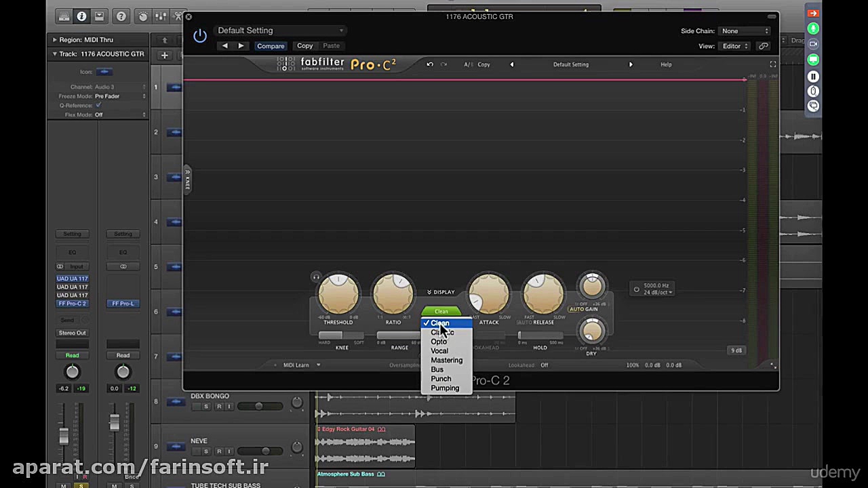This screenshot has width=868, height=488.
Task: Toggle record enable on DBX BONGO track
Action: (x=218, y=407)
